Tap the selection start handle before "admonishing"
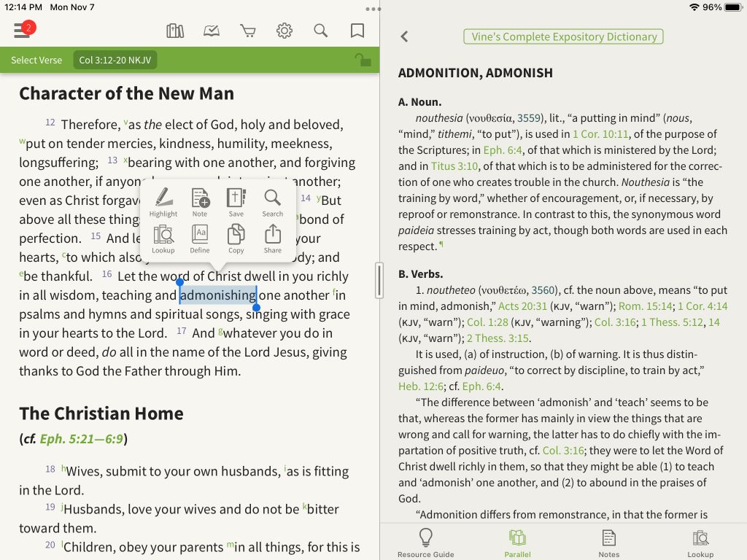Viewport: 747px width, 560px height. pos(179,282)
